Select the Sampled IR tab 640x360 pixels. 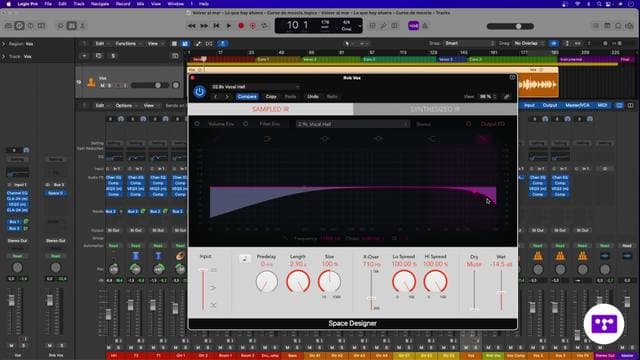point(271,109)
